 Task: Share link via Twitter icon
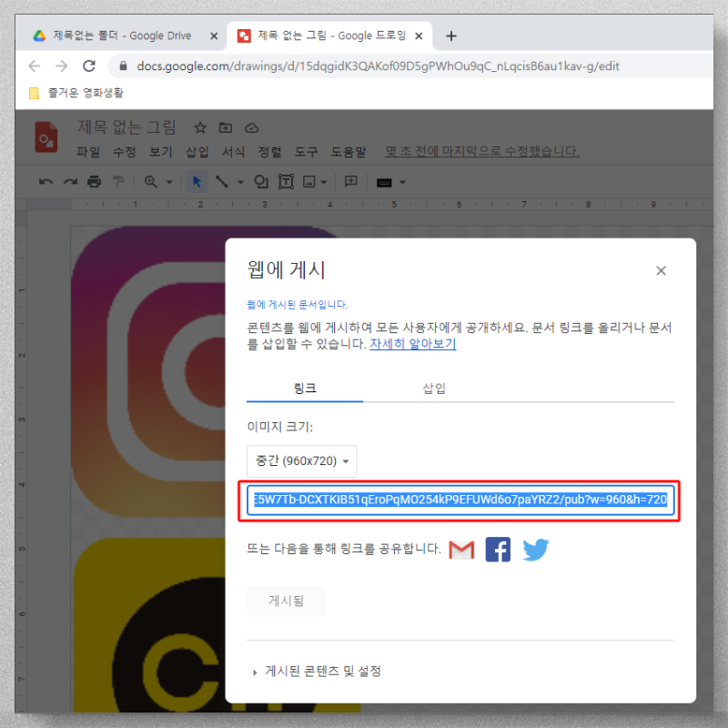click(536, 550)
